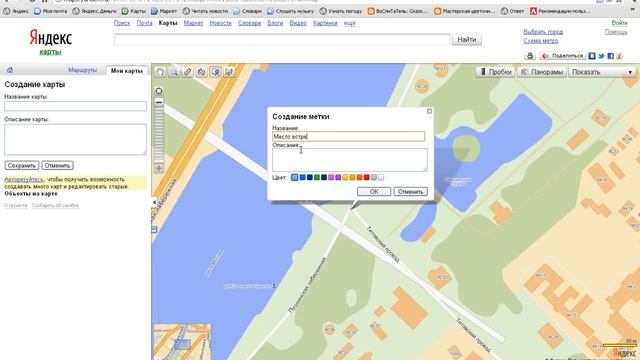Click the Поделиться share button

click(x=563, y=56)
